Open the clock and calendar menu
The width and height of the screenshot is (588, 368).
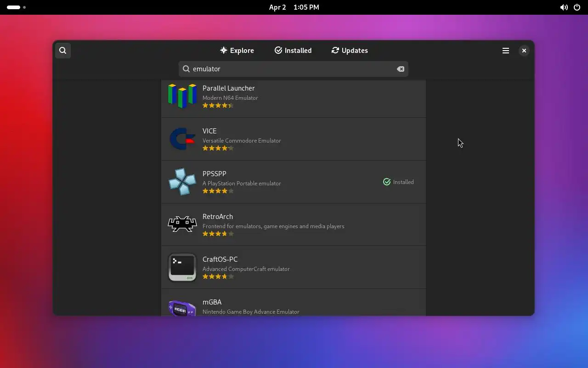click(294, 7)
